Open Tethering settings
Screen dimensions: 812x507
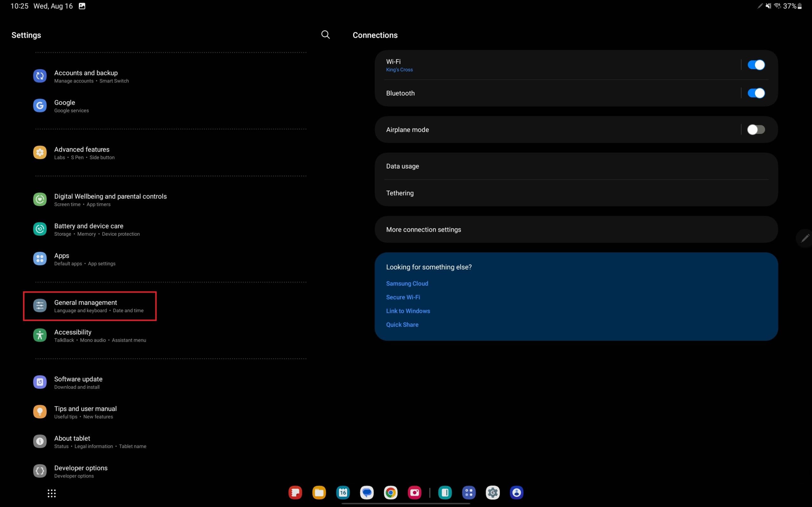click(576, 193)
